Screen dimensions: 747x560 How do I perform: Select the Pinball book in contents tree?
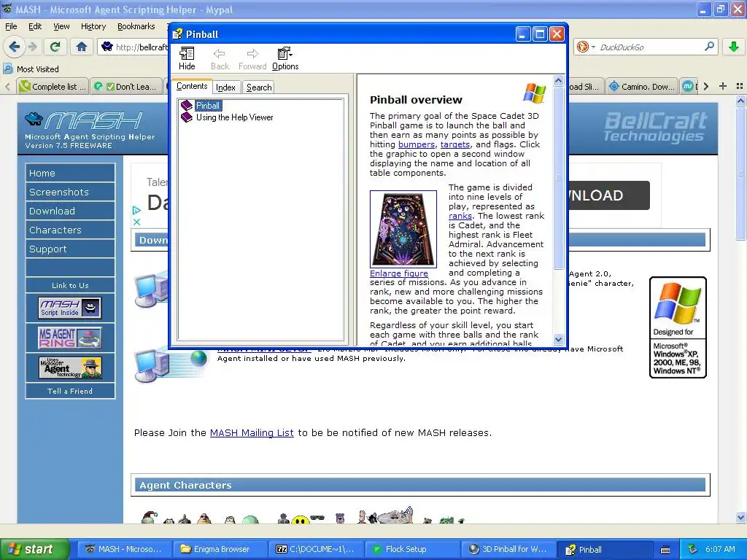(x=208, y=106)
